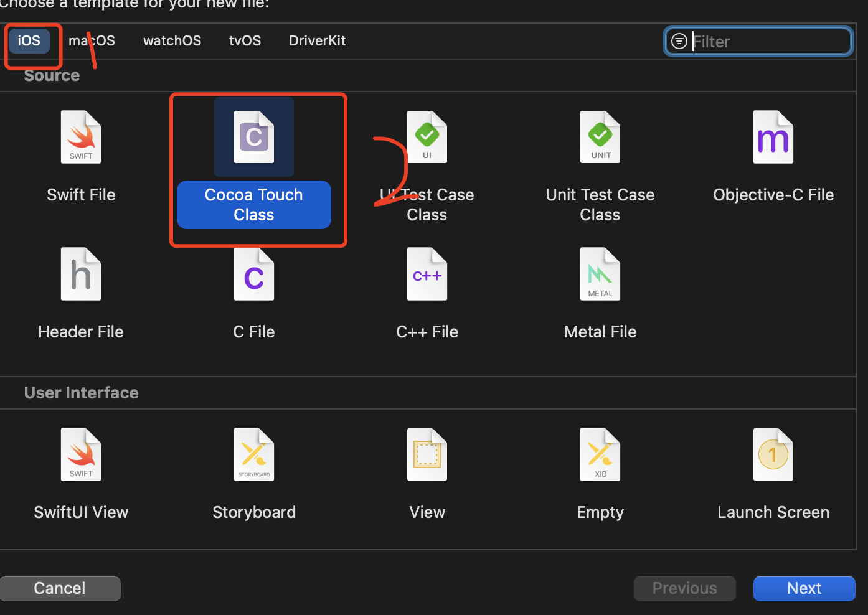868x615 pixels.
Task: Open the DriverKit platform tab
Action: tap(317, 41)
